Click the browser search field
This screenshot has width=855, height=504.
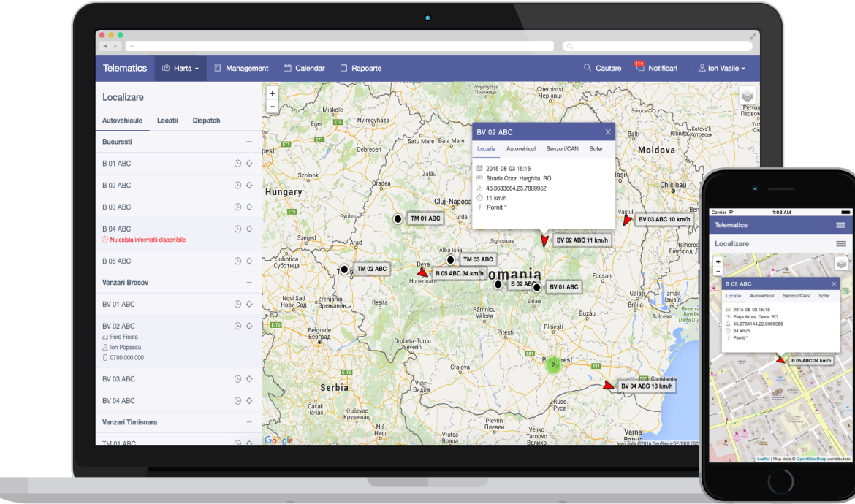tap(657, 46)
